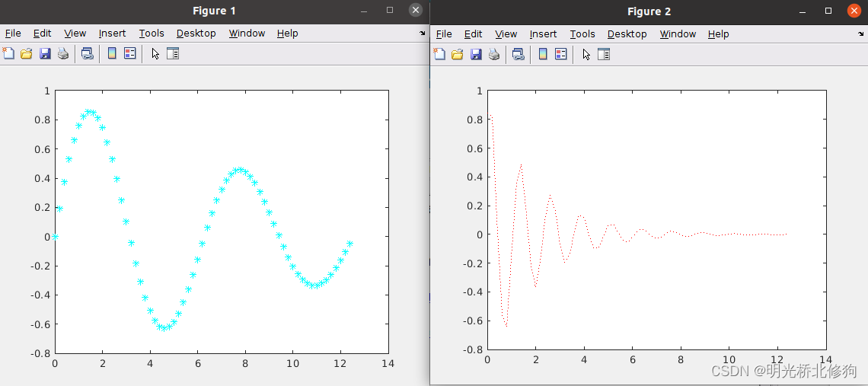Dock Figure 1 using the corner arrow
The image size is (868, 386).
point(423,33)
